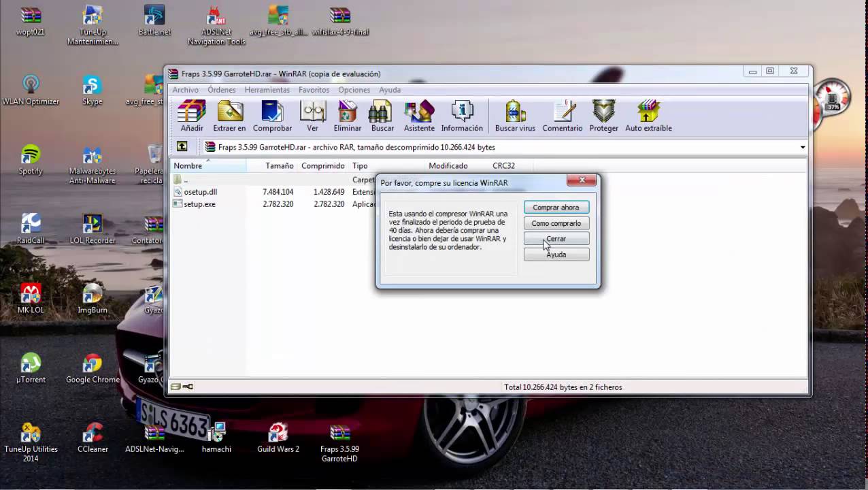Click the hamachi desktop icon

216,437
